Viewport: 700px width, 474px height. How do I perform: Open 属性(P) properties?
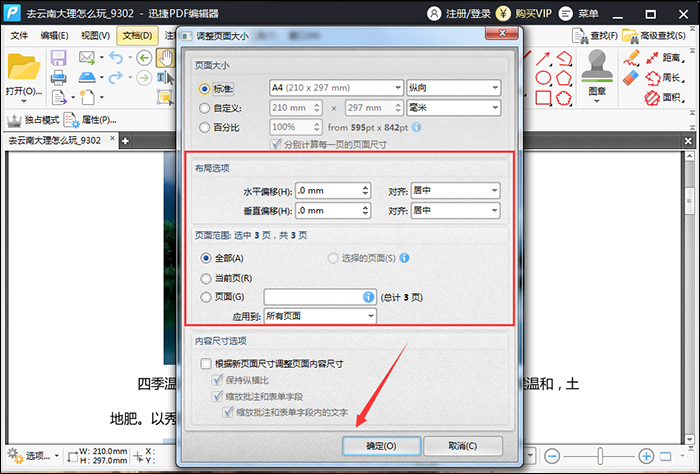click(91, 120)
